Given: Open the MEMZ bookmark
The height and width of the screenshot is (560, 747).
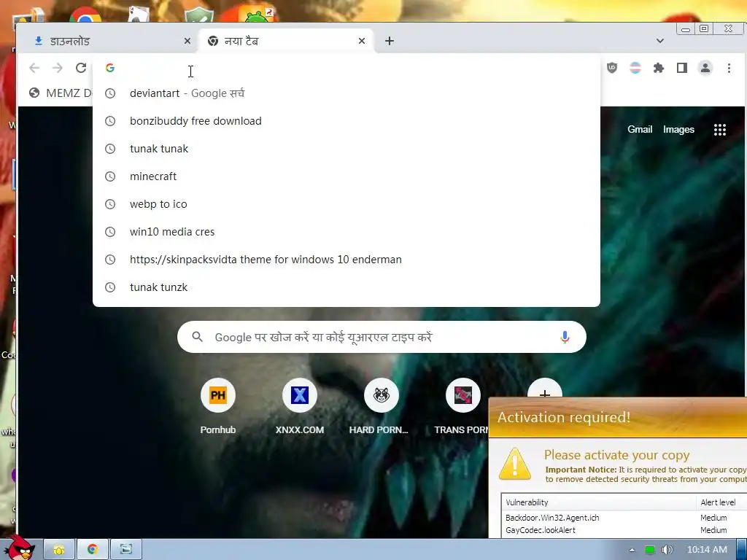Looking at the screenshot, I should [60, 93].
